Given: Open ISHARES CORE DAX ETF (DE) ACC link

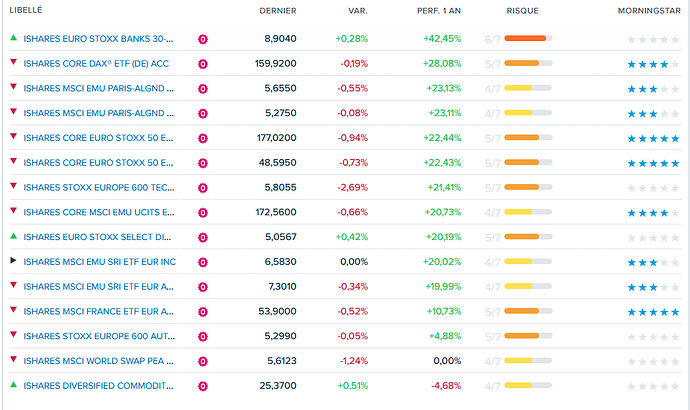Looking at the screenshot, I should 96,63.
